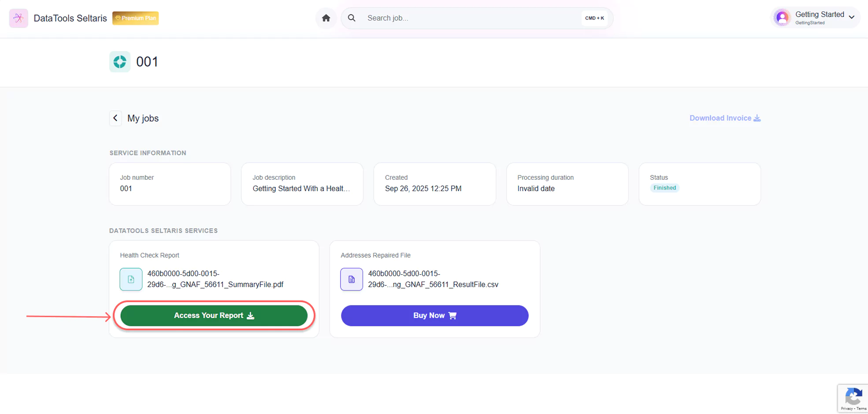Click the user profile avatar
Viewport: 868px width, 414px height.
coord(782,18)
